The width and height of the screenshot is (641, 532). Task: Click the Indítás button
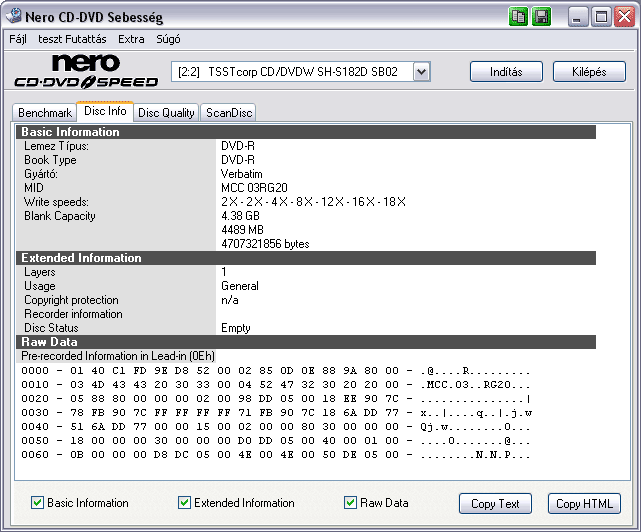[x=506, y=72]
